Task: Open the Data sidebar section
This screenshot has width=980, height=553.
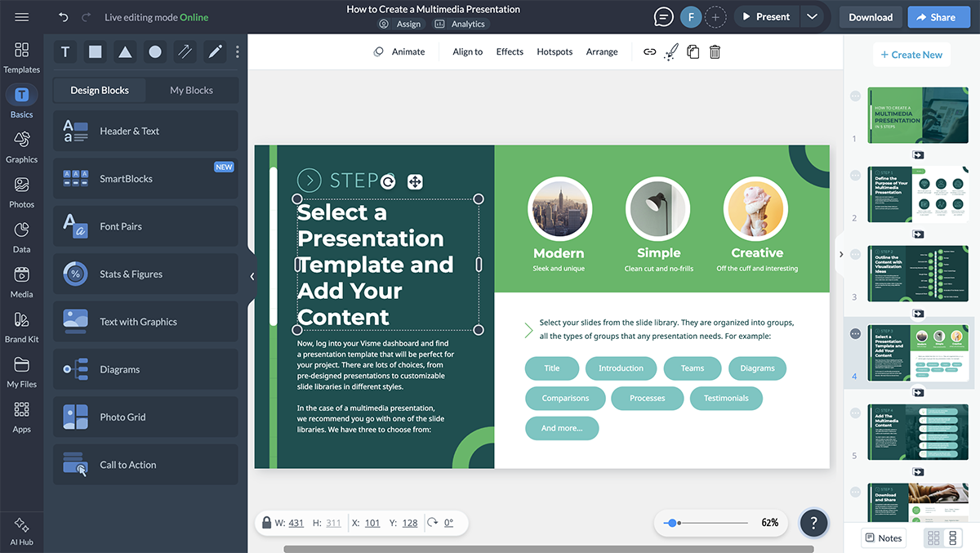Action: [x=22, y=238]
